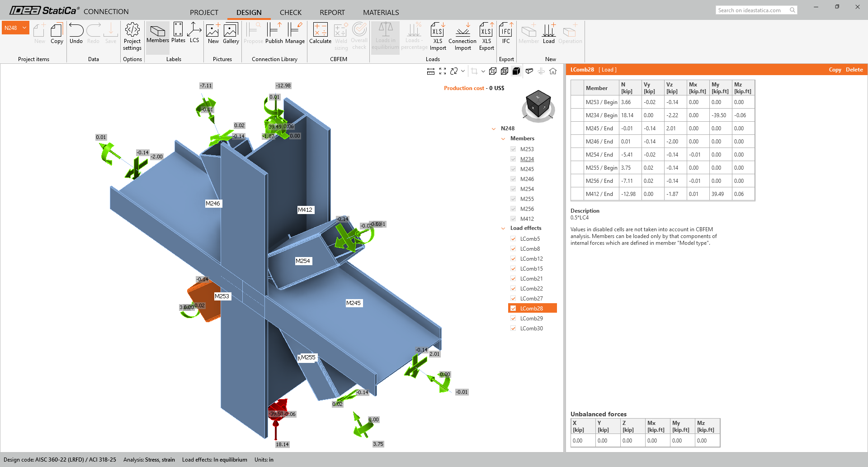Export model with the IFC icon
Viewport: 868px width, 467px height.
click(506, 30)
